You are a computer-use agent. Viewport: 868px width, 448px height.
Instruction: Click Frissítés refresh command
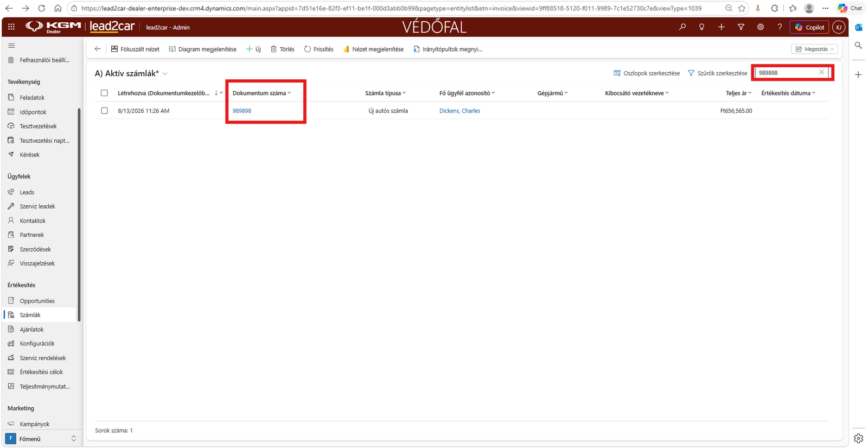(x=318, y=49)
